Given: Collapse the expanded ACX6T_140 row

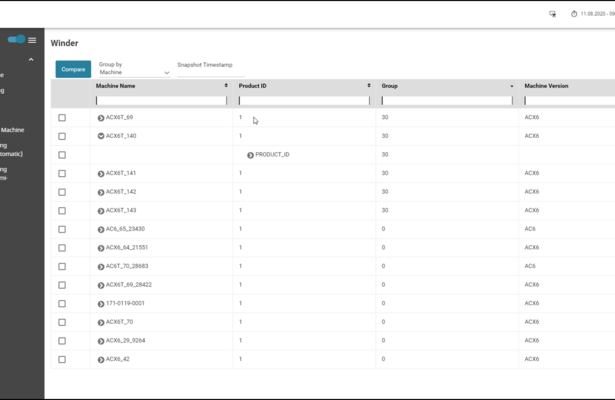Looking at the screenshot, I should coord(101,136).
